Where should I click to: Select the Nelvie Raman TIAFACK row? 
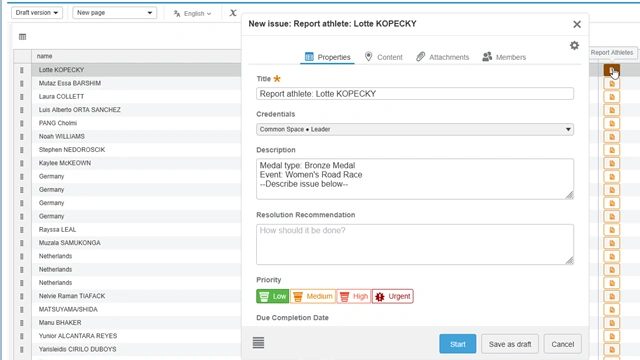(x=136, y=296)
